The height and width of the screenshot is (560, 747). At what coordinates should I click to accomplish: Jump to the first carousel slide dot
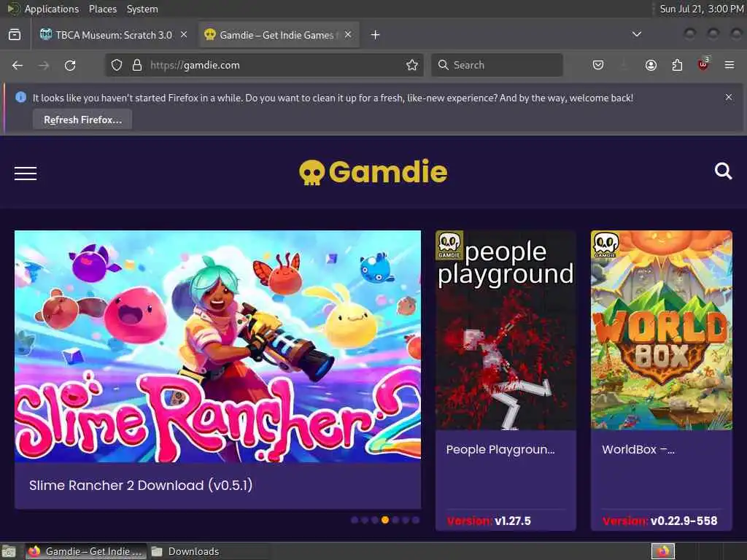click(355, 520)
